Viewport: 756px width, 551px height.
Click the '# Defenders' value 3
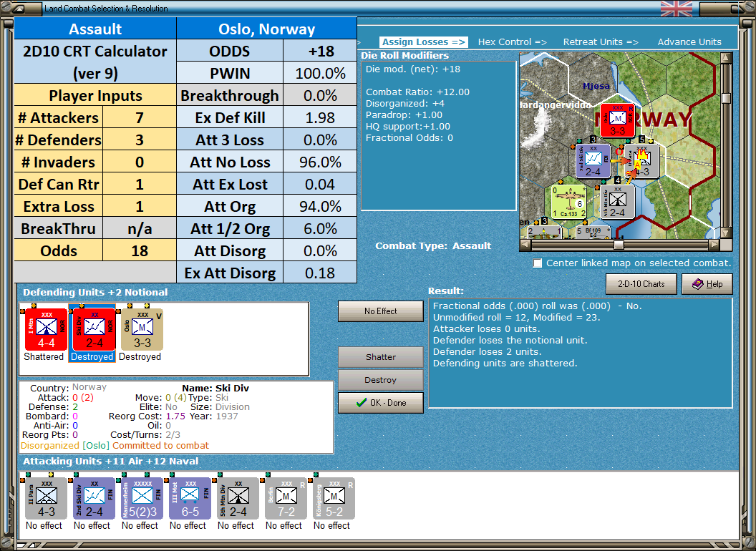pyautogui.click(x=140, y=140)
